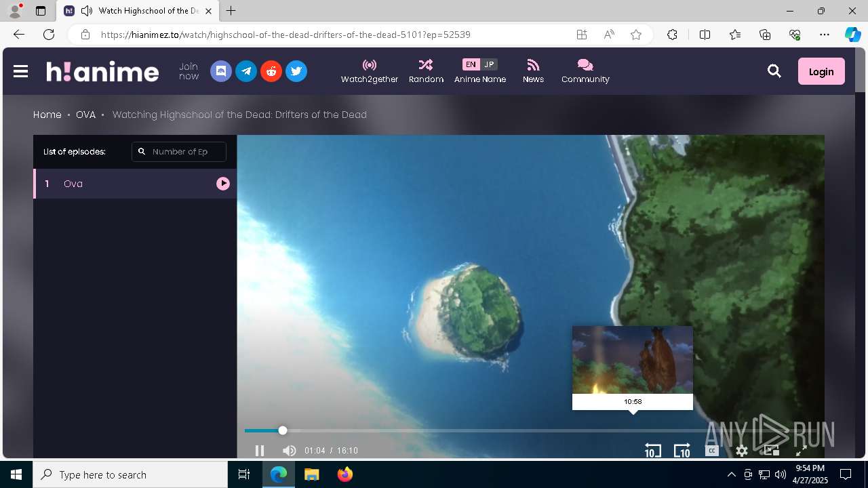
Task: Close the Watch Highschool of the Dead tab
Action: 208,11
